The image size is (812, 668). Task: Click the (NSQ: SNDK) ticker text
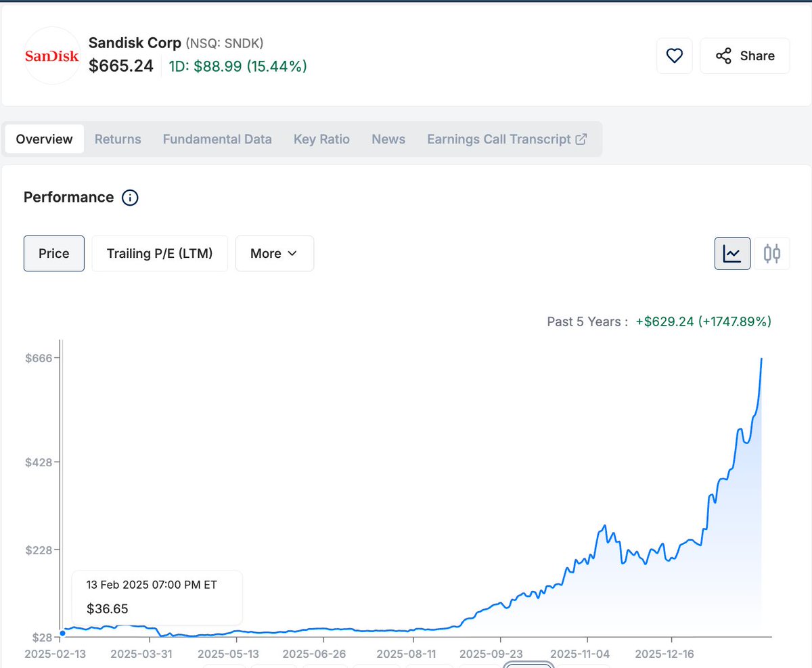pos(225,43)
